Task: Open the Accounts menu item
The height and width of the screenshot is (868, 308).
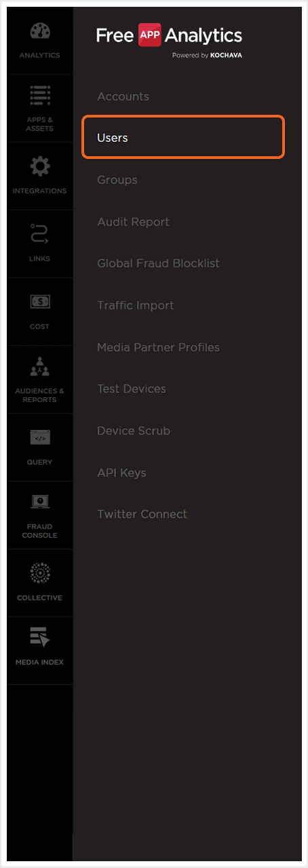Action: tap(123, 96)
